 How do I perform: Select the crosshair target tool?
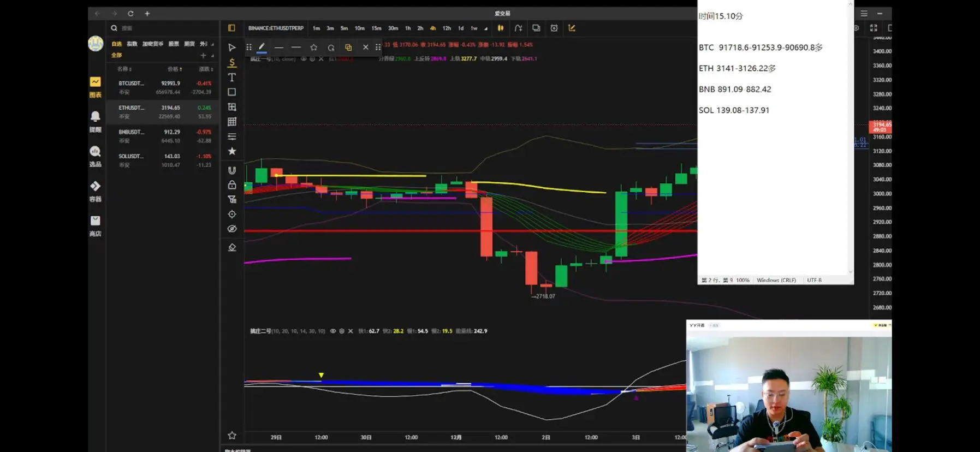point(231,214)
